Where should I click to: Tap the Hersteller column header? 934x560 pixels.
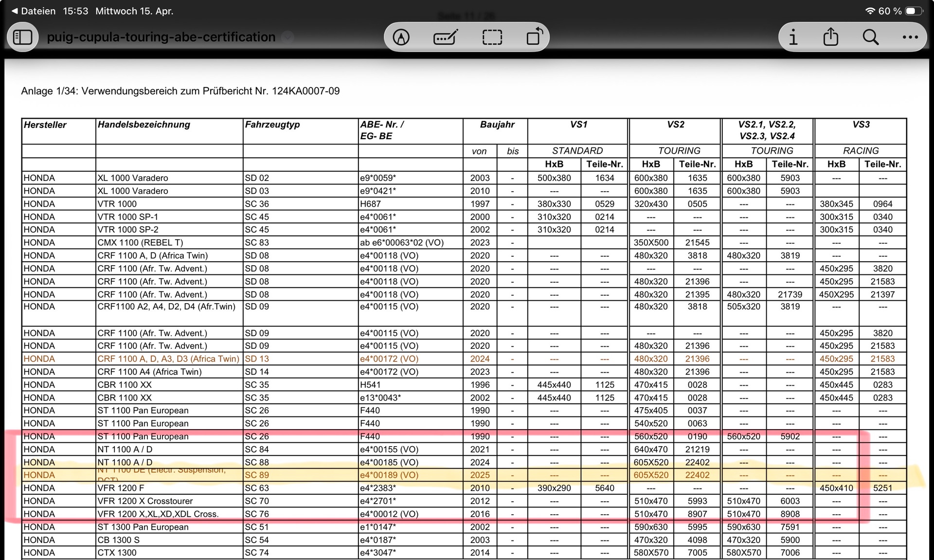click(45, 125)
